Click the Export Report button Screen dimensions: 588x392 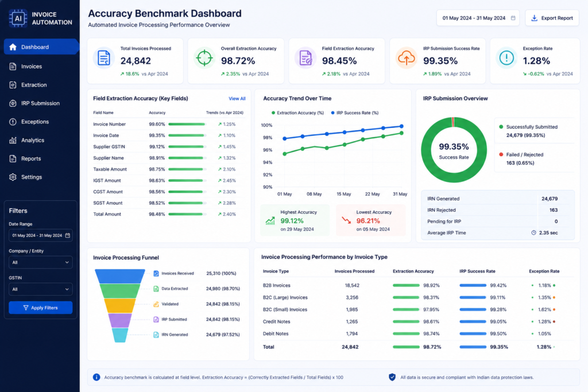[x=552, y=18]
